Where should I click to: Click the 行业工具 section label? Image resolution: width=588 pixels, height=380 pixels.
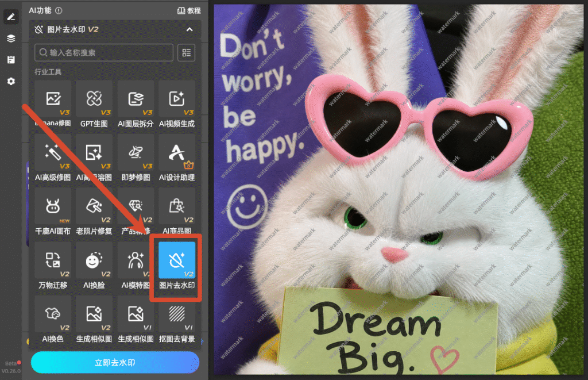coord(48,72)
